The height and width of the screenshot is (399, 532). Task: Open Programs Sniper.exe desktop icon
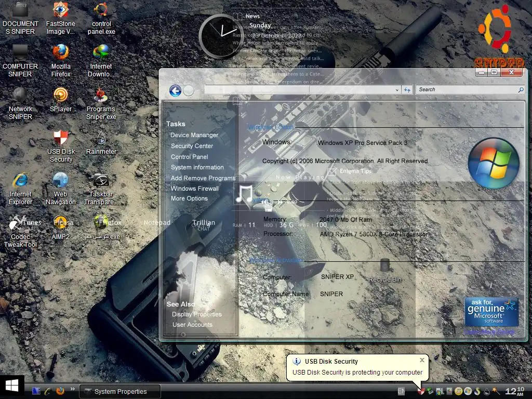pos(101,103)
